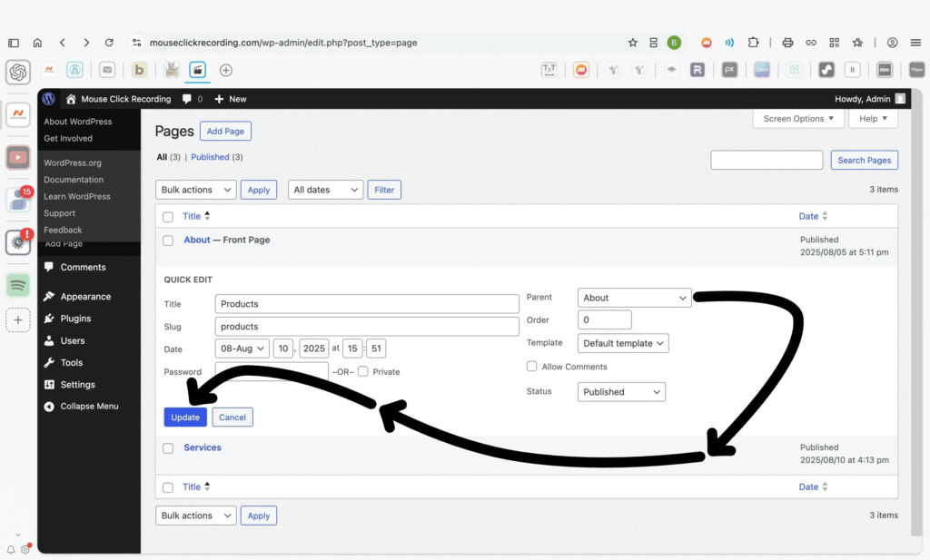Open the comments bubble in admin bar
This screenshot has width=930, height=560.
pos(187,99)
